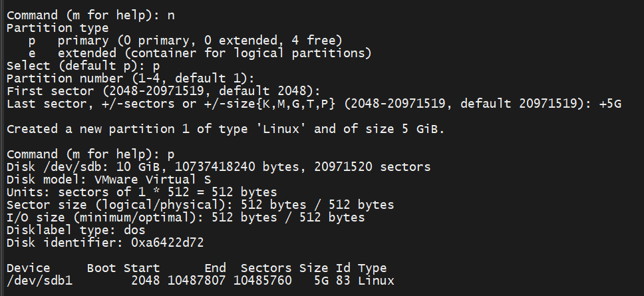
Task: Click the 'I/O size (minimum/optimal)' line
Action: (186, 218)
